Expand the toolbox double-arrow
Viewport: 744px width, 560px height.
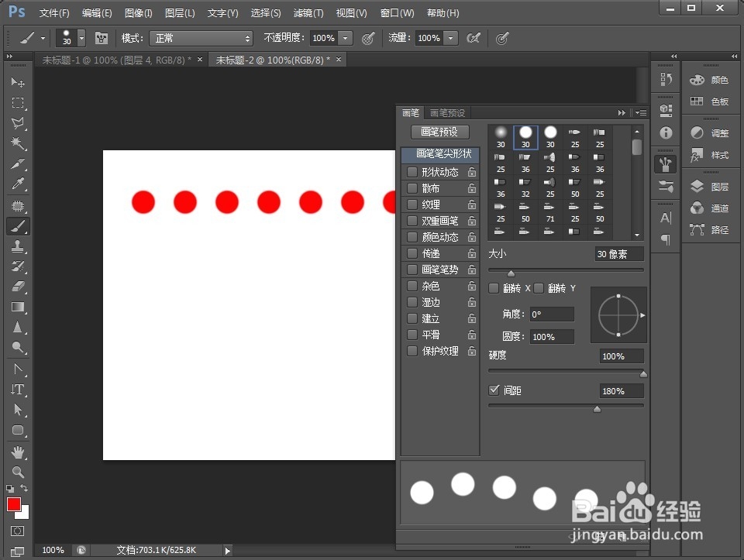coord(9,56)
